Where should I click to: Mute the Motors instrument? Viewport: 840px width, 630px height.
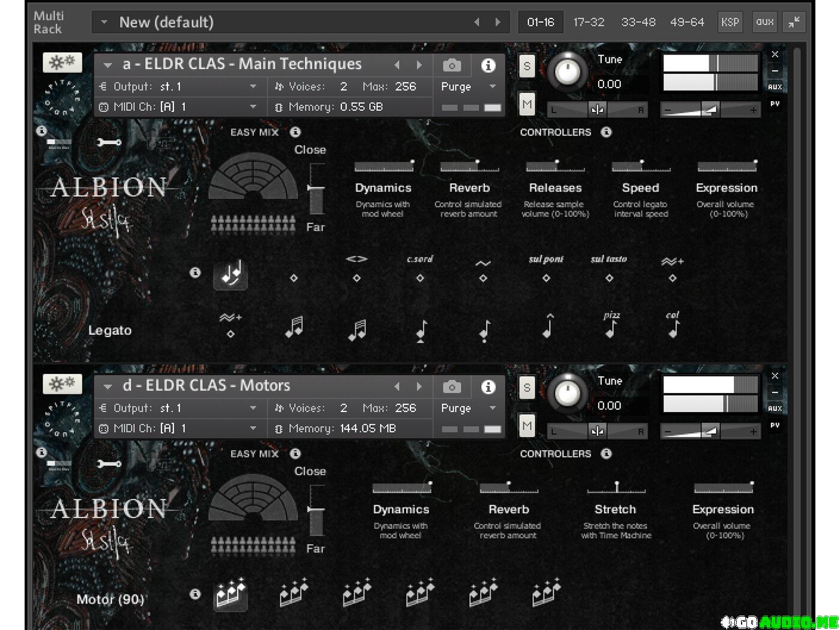point(527,426)
